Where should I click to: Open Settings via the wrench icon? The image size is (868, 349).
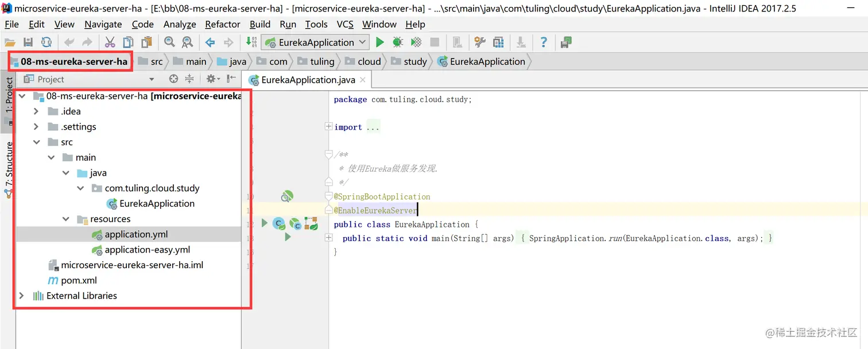[x=480, y=42]
